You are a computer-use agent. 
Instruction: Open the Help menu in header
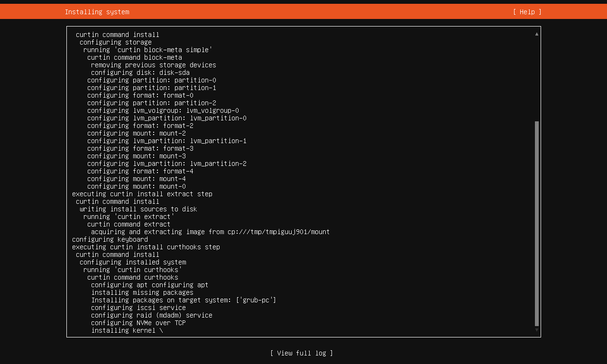(x=527, y=12)
